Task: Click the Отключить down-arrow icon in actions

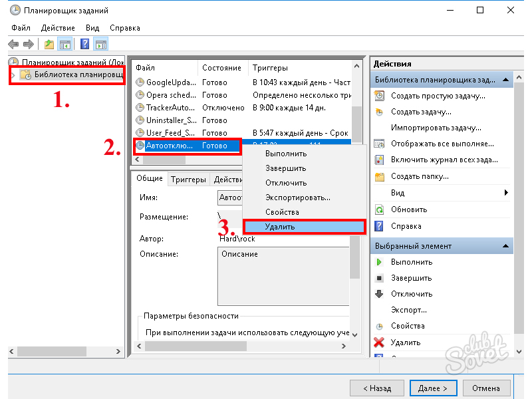Action: pyautogui.click(x=380, y=294)
